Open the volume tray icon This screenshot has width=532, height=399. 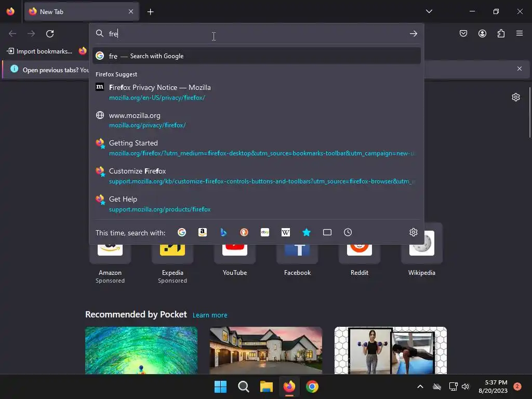click(465, 387)
